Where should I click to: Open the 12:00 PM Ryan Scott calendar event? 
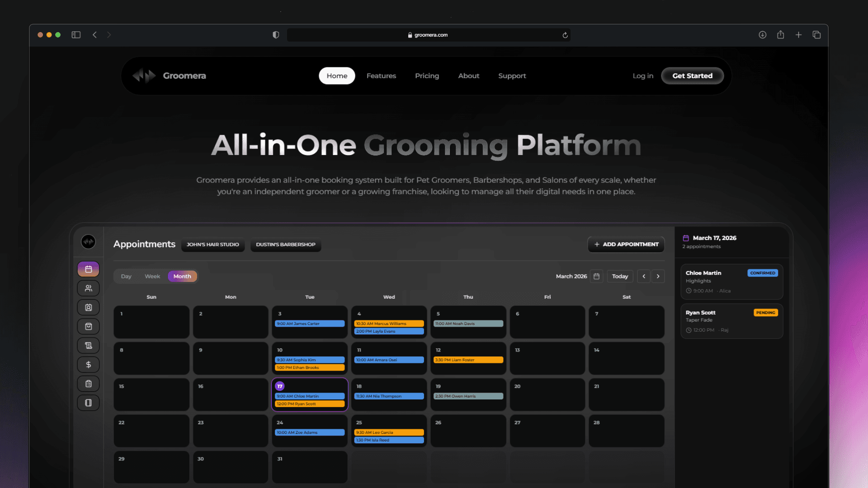point(310,404)
